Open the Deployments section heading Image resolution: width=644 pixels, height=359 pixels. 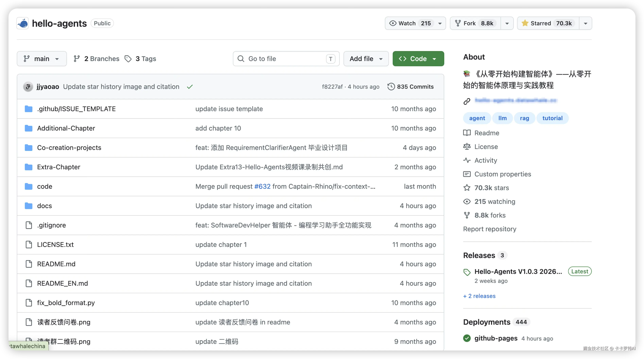tap(487, 322)
